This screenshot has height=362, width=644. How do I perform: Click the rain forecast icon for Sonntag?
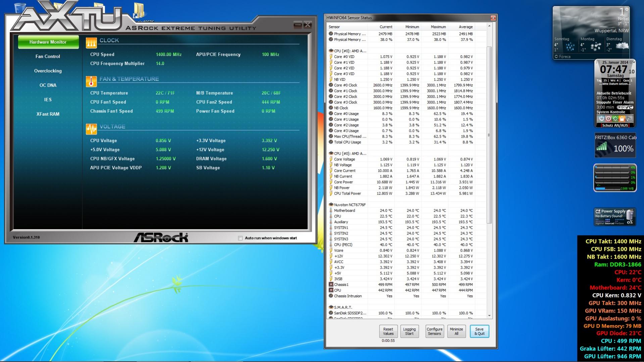coord(570,47)
